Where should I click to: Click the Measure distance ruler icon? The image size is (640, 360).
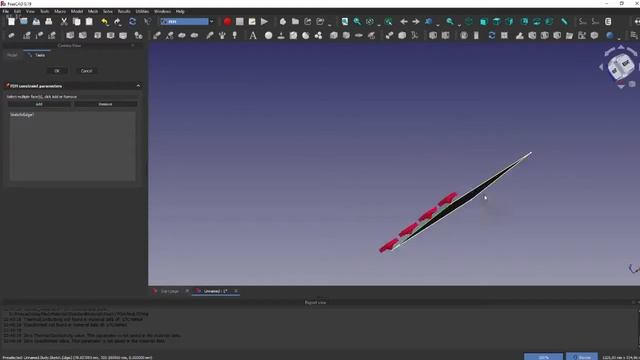(564, 22)
